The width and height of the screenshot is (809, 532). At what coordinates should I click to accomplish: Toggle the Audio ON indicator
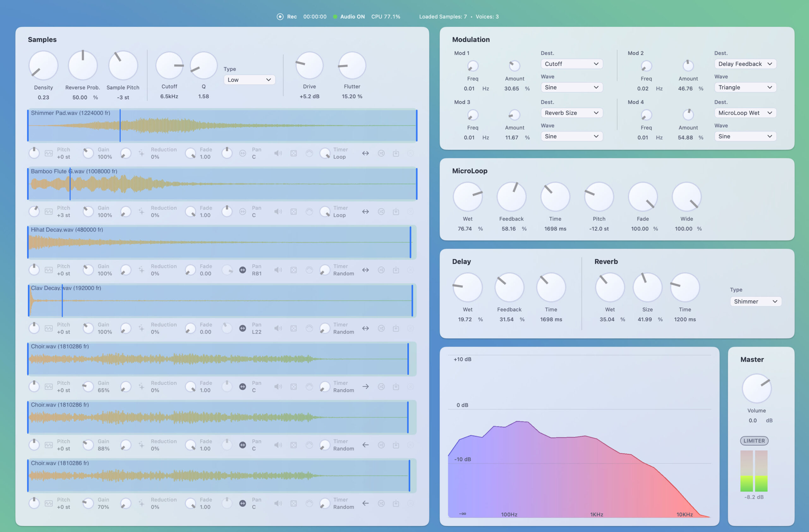pyautogui.click(x=335, y=17)
